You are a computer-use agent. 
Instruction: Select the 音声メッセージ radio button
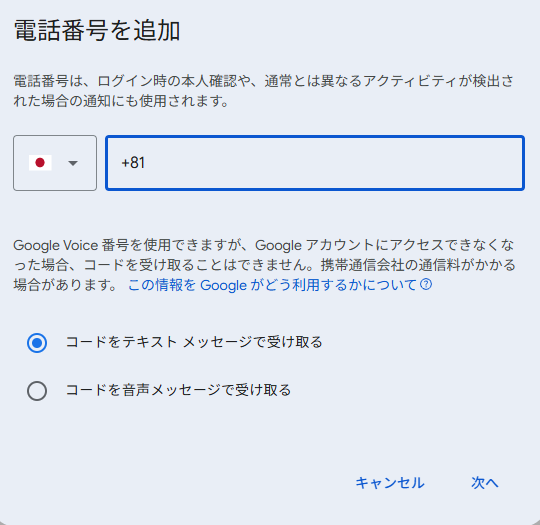[37, 391]
